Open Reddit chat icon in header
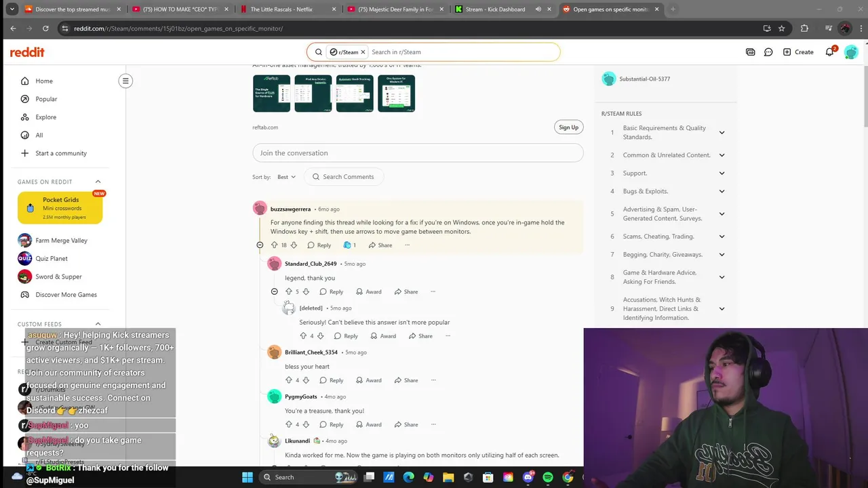Image resolution: width=868 pixels, height=488 pixels. (768, 52)
